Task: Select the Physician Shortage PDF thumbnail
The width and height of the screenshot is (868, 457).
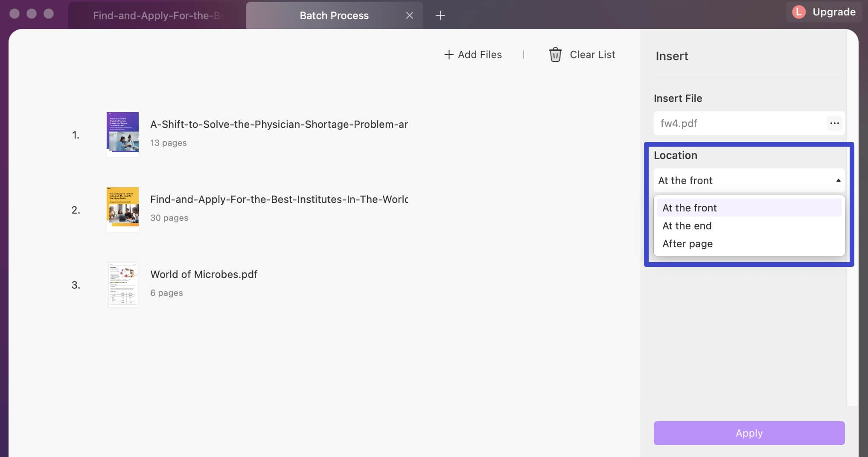Action: 122,134
